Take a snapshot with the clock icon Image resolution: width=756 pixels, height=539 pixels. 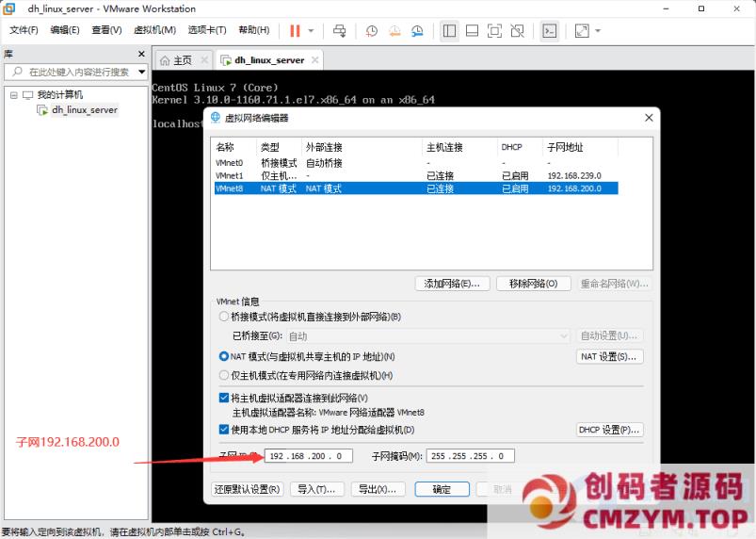tap(371, 31)
